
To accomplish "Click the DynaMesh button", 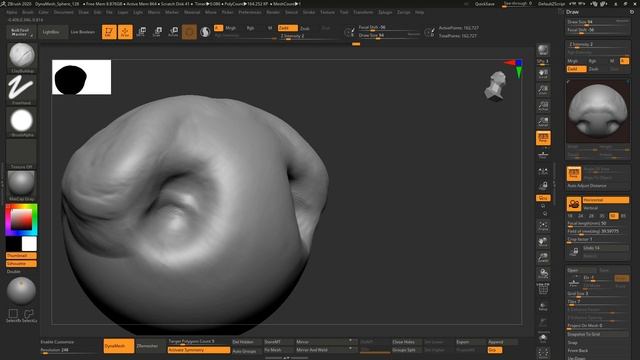I will pos(119,346).
